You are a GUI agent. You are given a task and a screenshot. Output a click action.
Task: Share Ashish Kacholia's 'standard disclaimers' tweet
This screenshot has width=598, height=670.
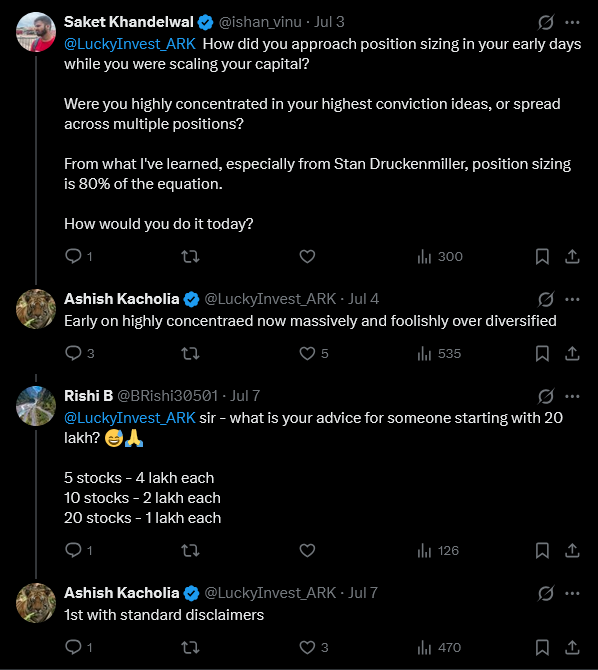point(572,647)
